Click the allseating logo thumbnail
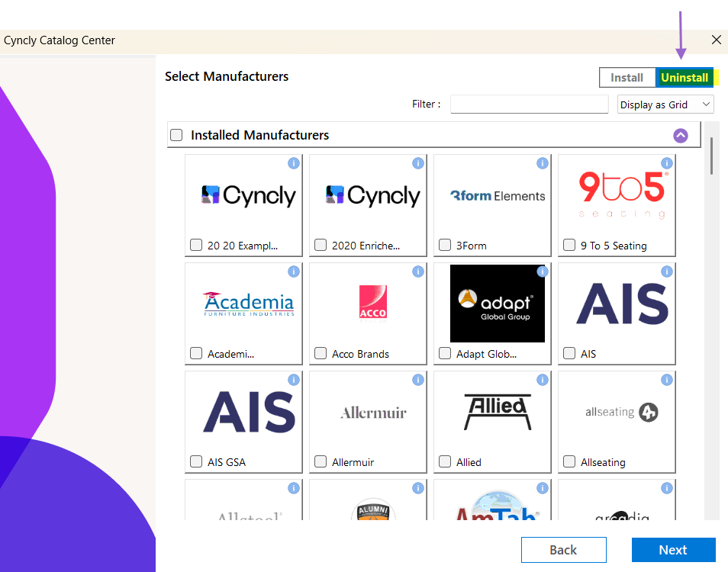This screenshot has width=728, height=572. click(622, 412)
